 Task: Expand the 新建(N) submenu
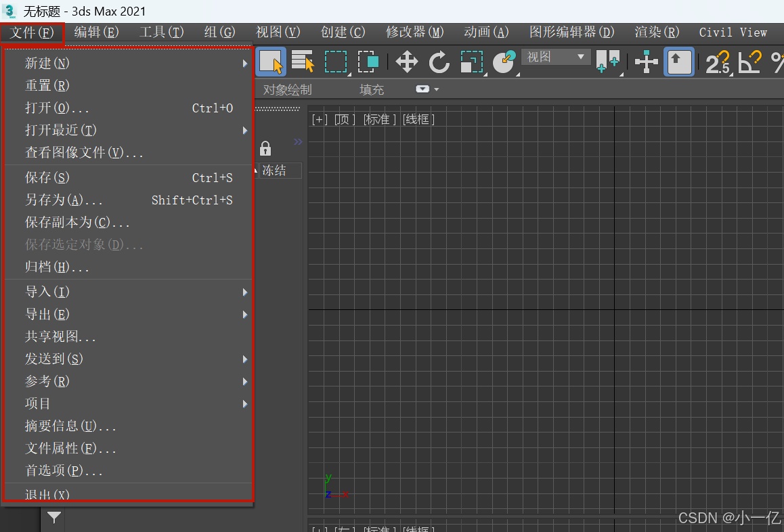click(128, 64)
